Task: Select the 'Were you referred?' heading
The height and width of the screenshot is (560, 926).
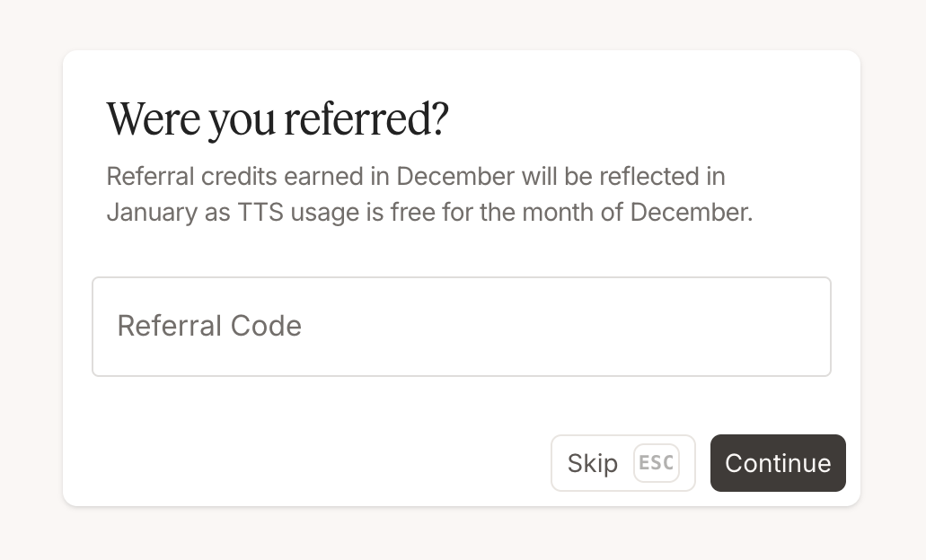Action: point(277,118)
